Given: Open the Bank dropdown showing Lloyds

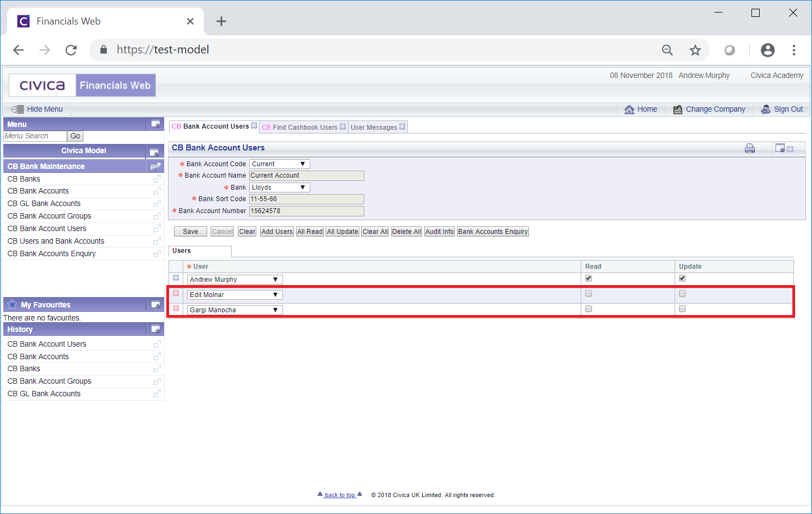Looking at the screenshot, I should pos(280,188).
